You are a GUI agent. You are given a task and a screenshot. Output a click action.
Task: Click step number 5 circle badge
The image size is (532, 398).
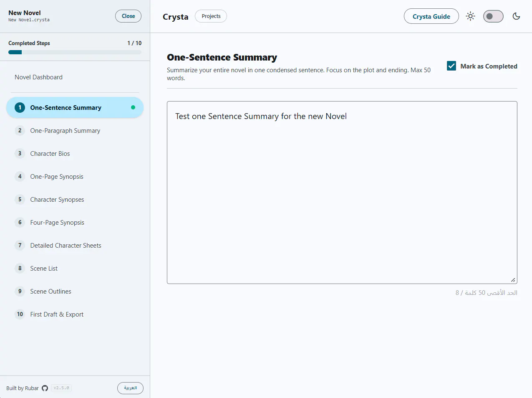click(x=20, y=199)
